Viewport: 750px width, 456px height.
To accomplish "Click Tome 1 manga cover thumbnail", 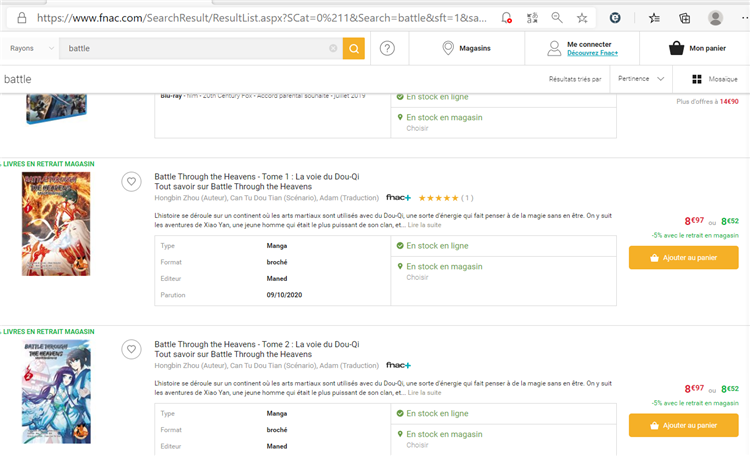I will pyautogui.click(x=56, y=224).
